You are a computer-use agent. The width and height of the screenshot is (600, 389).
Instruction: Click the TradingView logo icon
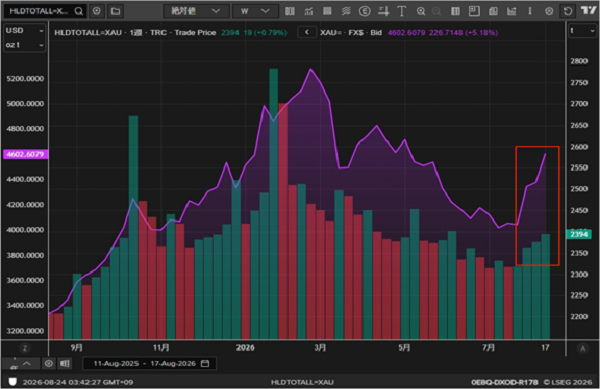(588, 10)
